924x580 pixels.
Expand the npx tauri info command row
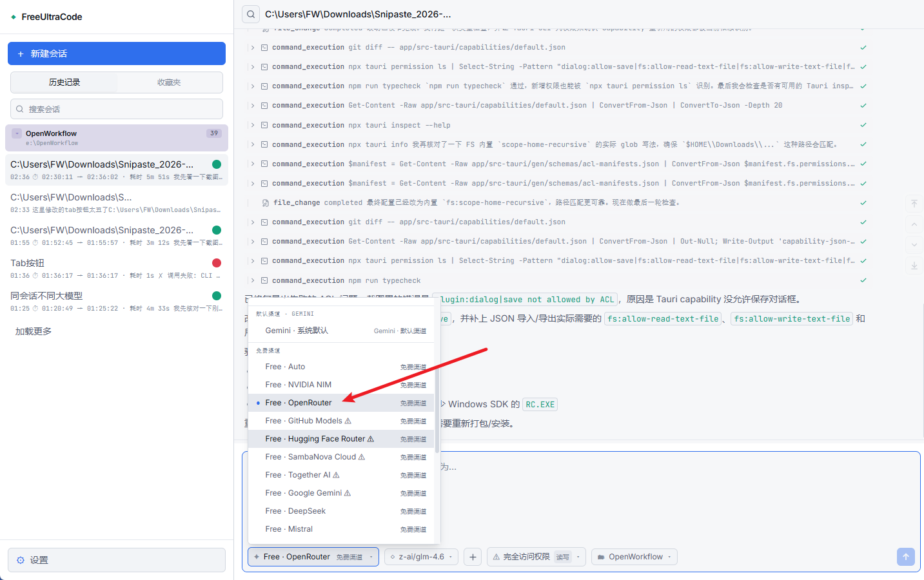pyautogui.click(x=253, y=144)
